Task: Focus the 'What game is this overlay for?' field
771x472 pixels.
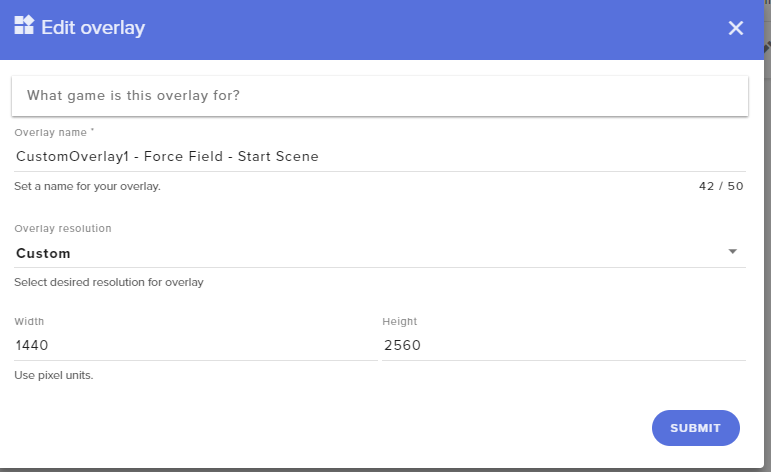Action: (380, 96)
